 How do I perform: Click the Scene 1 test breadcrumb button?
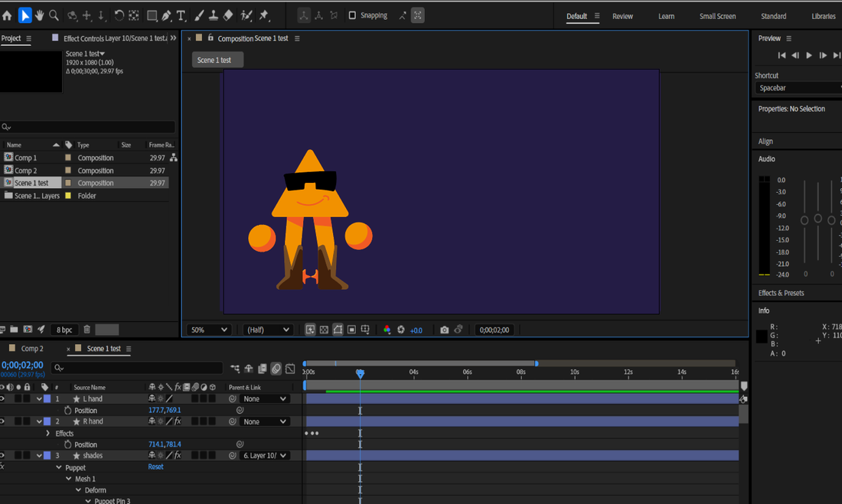pyautogui.click(x=217, y=60)
